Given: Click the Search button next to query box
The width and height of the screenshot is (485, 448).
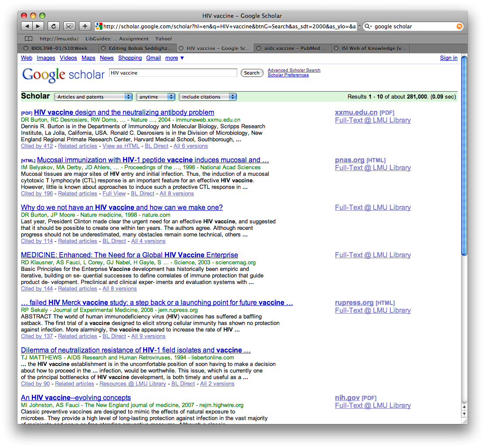Looking at the screenshot, I should [x=252, y=73].
